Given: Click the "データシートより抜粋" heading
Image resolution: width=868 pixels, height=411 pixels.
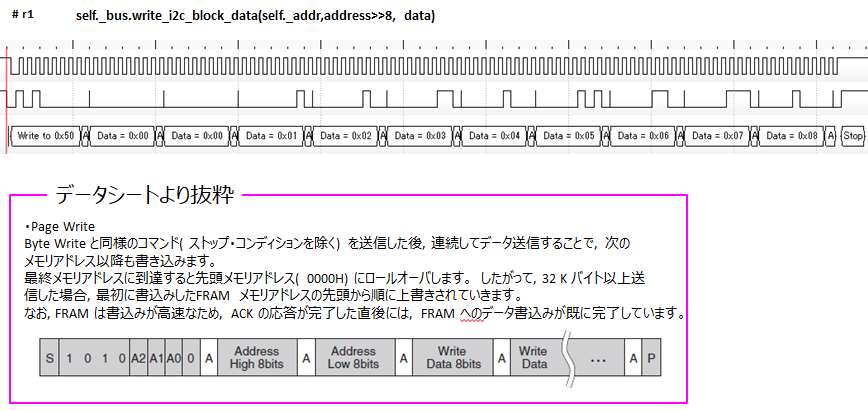Looking at the screenshot, I should [144, 196].
